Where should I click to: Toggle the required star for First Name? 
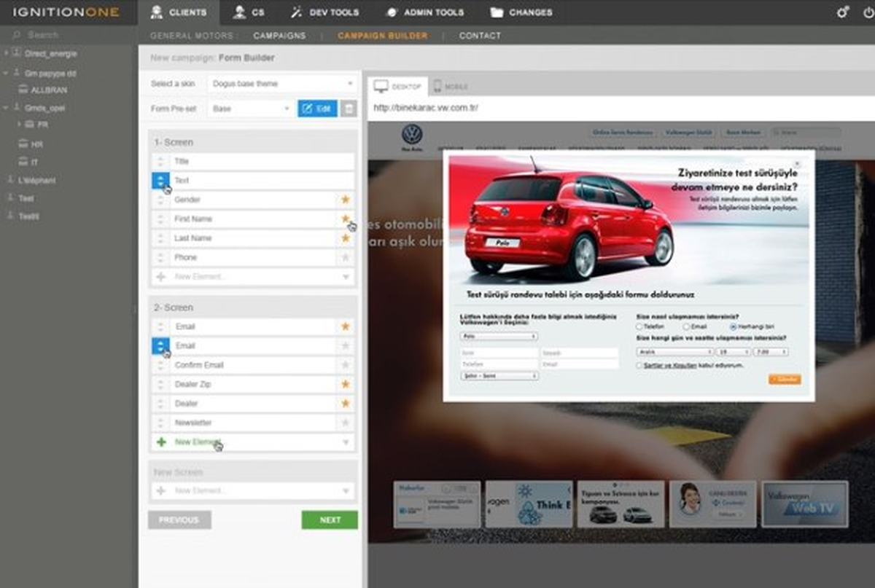pyautogui.click(x=346, y=218)
